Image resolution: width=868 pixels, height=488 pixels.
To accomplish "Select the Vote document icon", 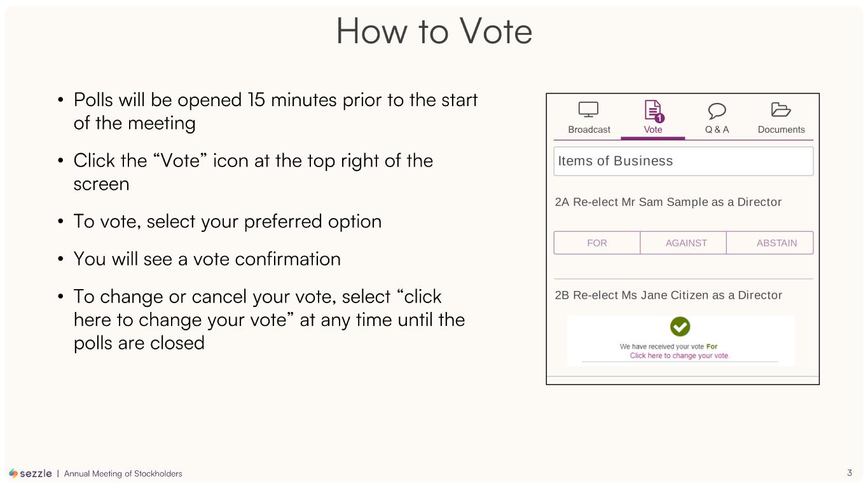I will 652,109.
